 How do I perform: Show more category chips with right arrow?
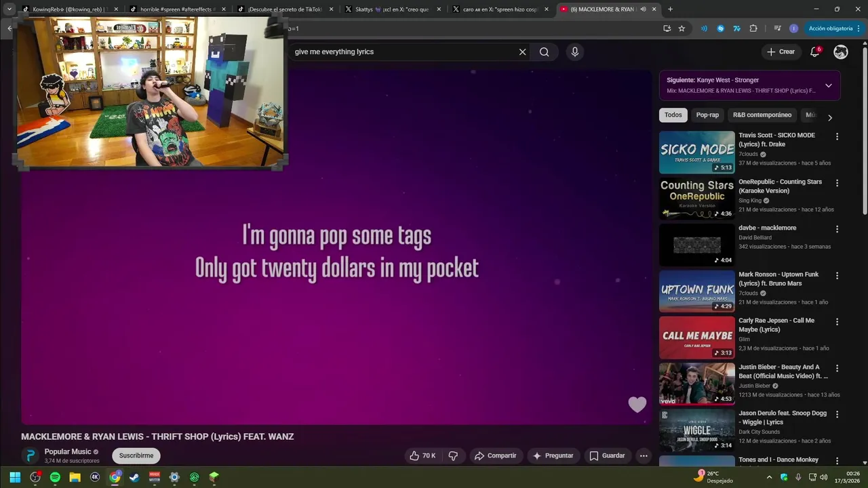(x=829, y=117)
